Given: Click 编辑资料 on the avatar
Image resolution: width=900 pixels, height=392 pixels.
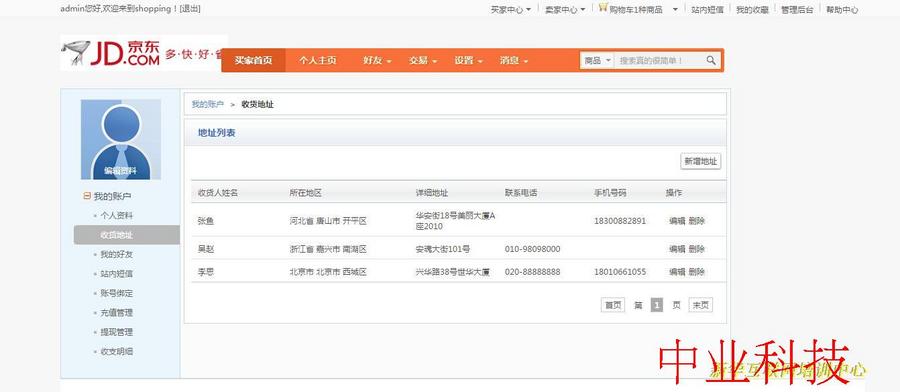Looking at the screenshot, I should click(x=121, y=170).
